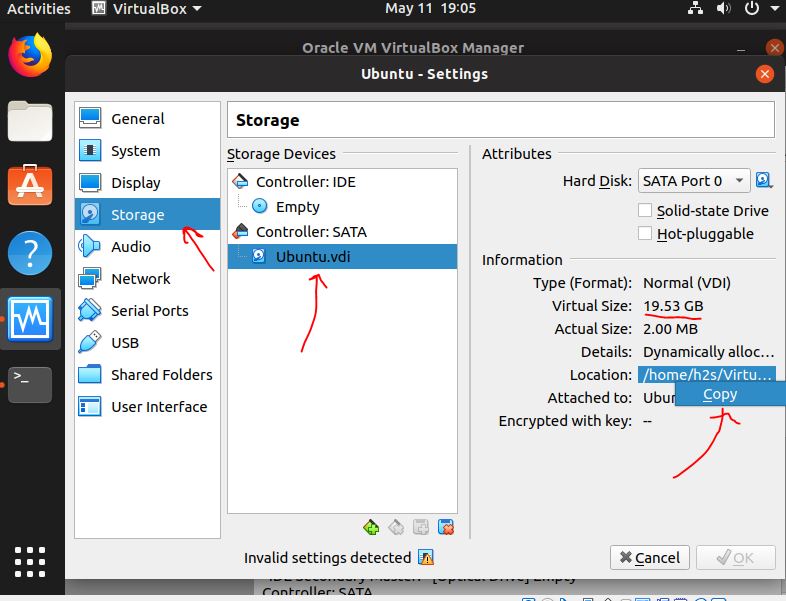Click the choose virtual hard disk icon
This screenshot has width=786, height=601.
click(763, 180)
